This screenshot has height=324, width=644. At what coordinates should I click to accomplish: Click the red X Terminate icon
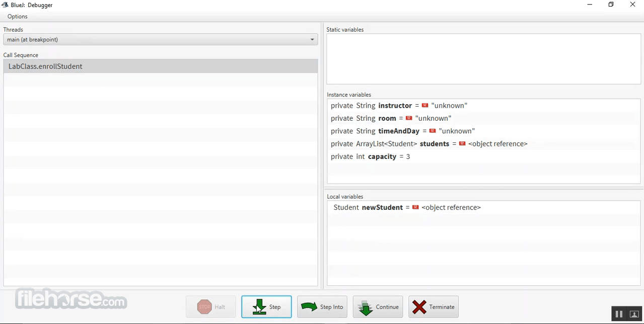pyautogui.click(x=419, y=307)
